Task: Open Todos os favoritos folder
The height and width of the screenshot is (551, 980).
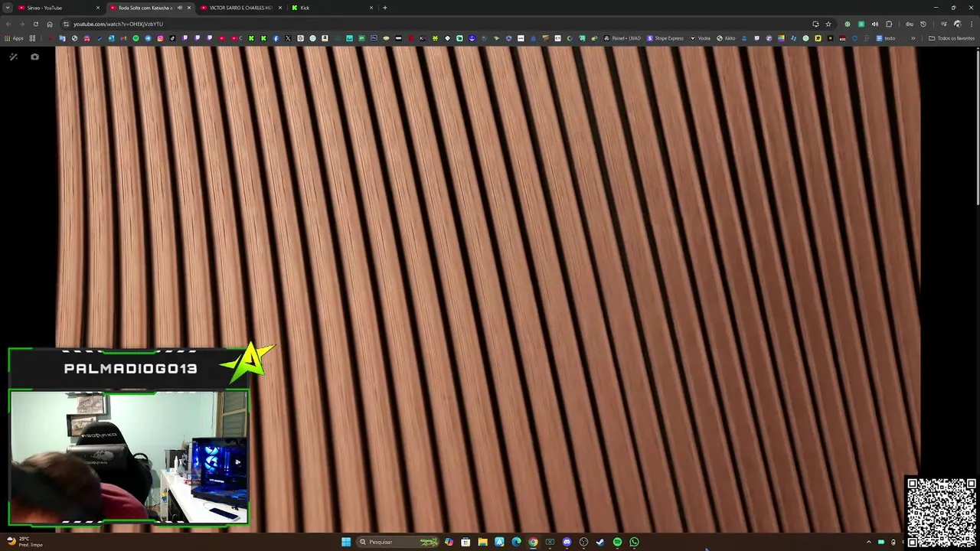Action: coord(952,38)
